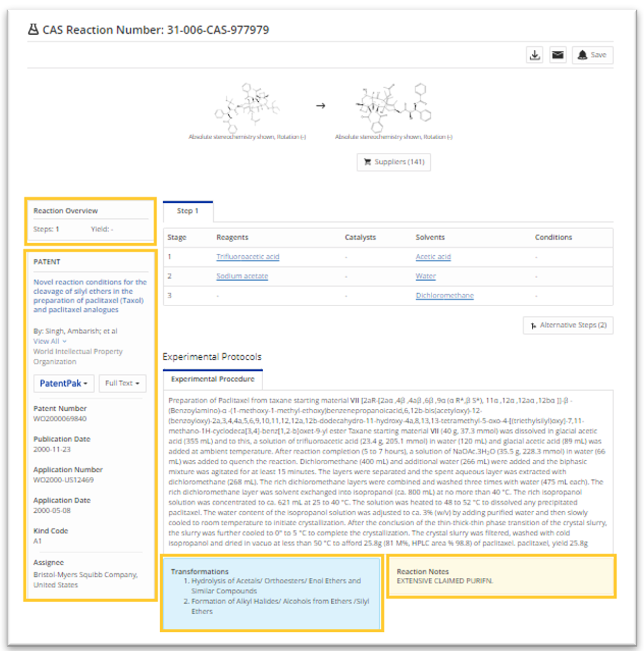The image size is (644, 651).
Task: Click application number WO2000-US12469
Action: [64, 480]
